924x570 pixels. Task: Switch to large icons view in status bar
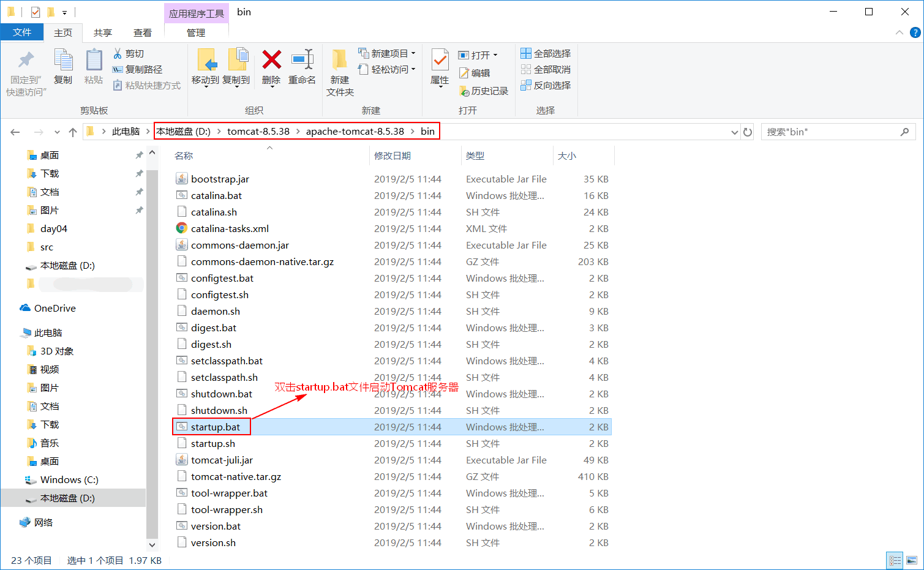coord(912,560)
